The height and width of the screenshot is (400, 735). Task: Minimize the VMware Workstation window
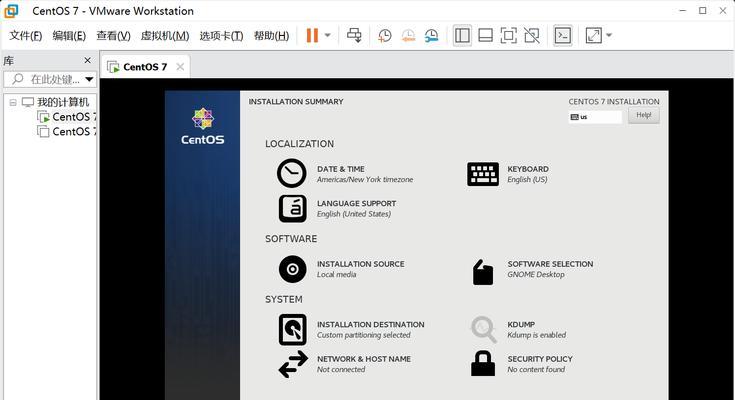(x=682, y=10)
